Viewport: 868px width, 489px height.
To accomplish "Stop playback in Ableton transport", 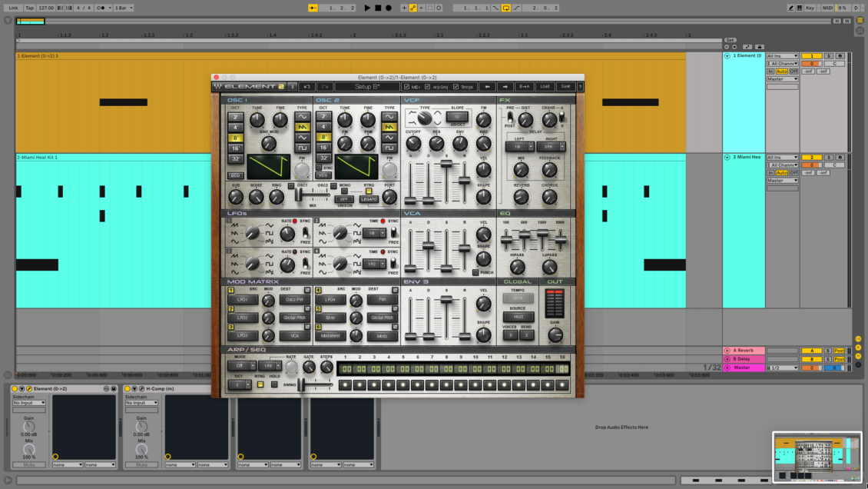I will pos(378,8).
